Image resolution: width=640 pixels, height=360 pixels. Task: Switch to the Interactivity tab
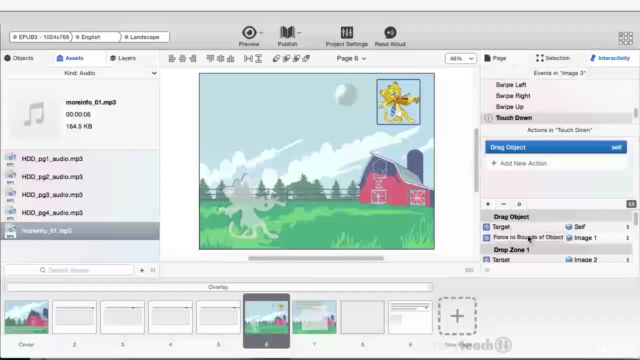pyautogui.click(x=610, y=58)
